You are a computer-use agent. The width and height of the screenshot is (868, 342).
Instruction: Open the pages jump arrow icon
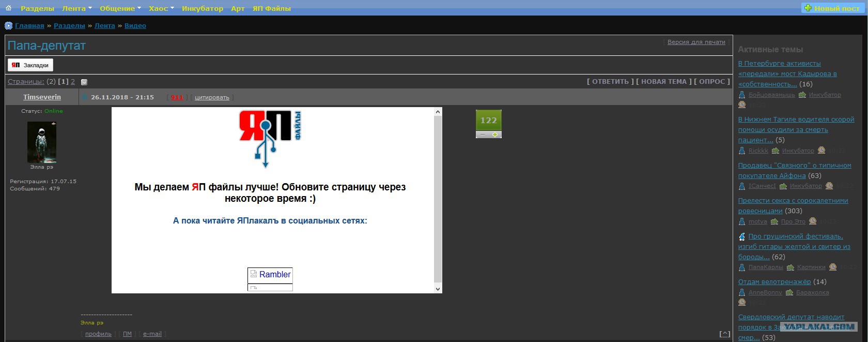(84, 82)
